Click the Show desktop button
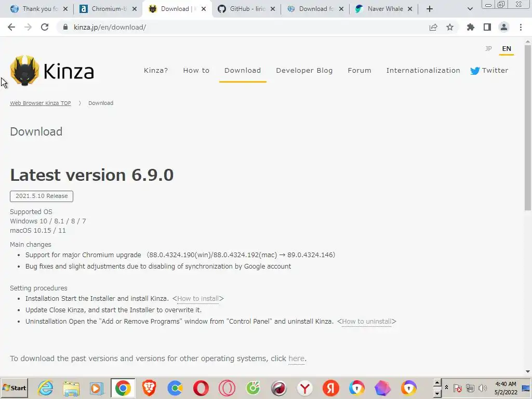This screenshot has height=399, width=532. (526, 388)
